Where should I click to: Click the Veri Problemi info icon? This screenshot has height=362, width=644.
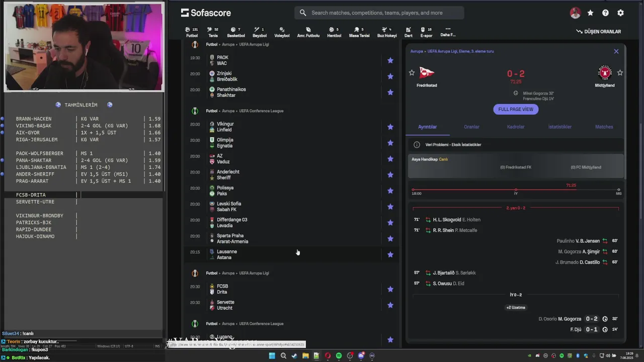417,145
